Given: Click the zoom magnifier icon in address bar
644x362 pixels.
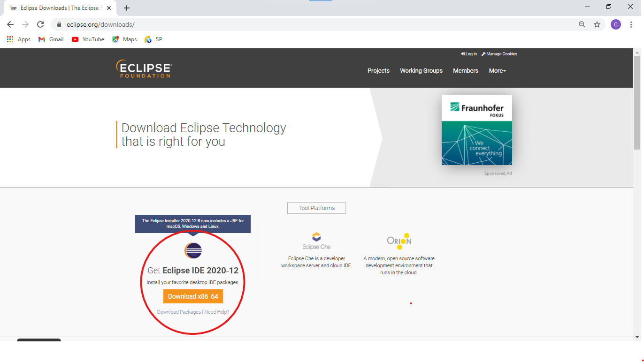Looking at the screenshot, I should [582, 24].
